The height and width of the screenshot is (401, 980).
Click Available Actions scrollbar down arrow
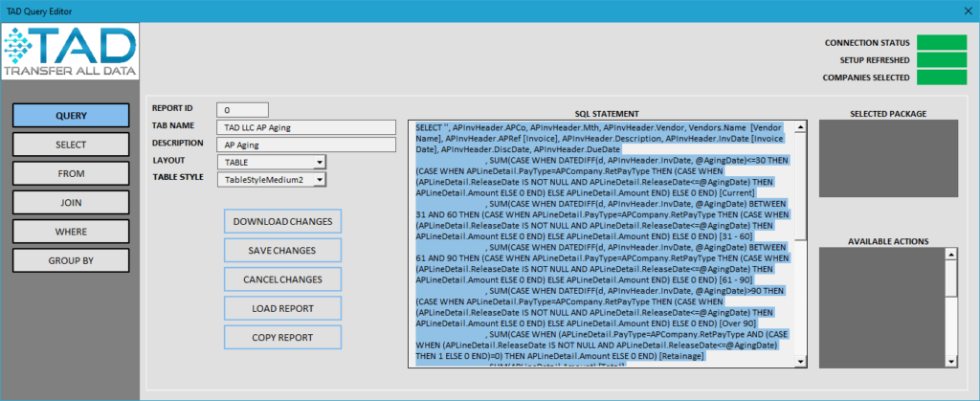click(x=950, y=362)
